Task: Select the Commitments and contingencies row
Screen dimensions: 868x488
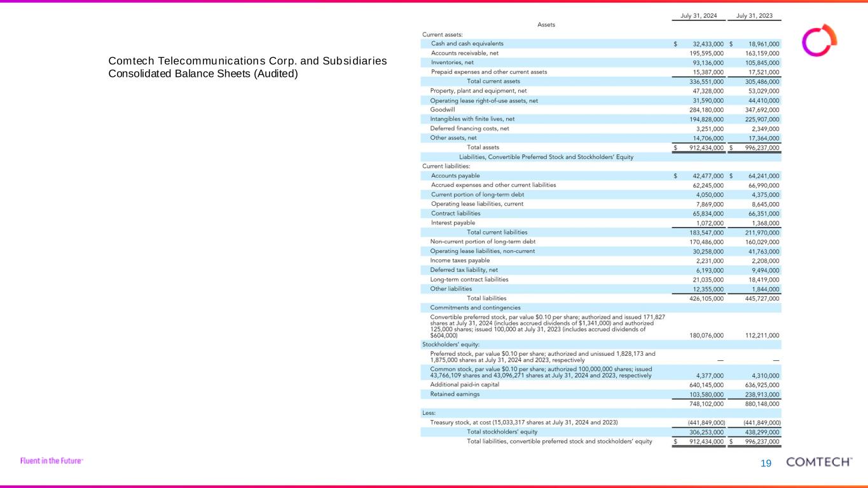Action: point(475,308)
